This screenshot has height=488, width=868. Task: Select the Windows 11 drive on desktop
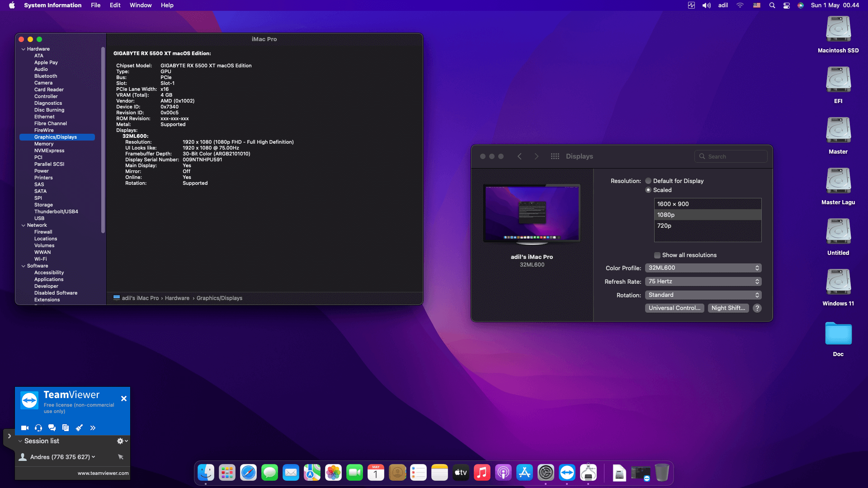(x=838, y=288)
